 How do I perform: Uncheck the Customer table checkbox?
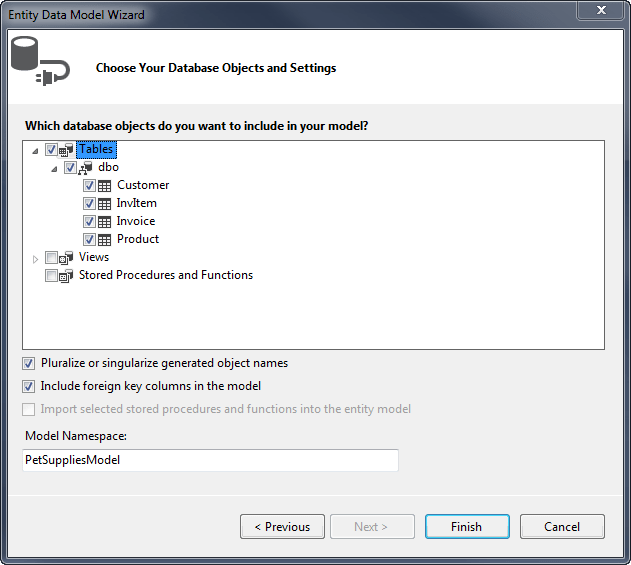90,186
